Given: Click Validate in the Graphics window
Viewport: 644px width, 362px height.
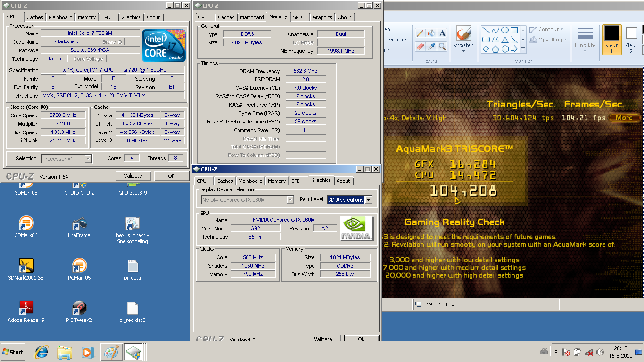Looking at the screenshot, I should pos(323,338).
